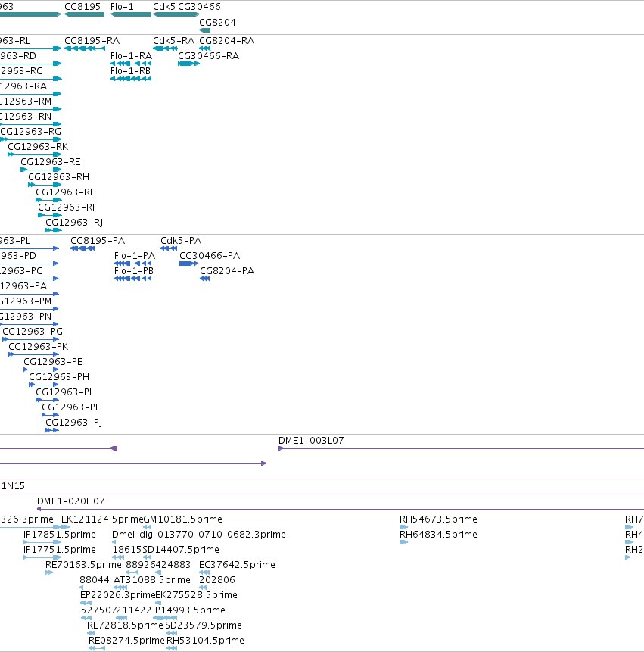Viewport: 644px width, 652px height.
Task: Click the IP17851.5prime EST label
Action: pos(60,535)
